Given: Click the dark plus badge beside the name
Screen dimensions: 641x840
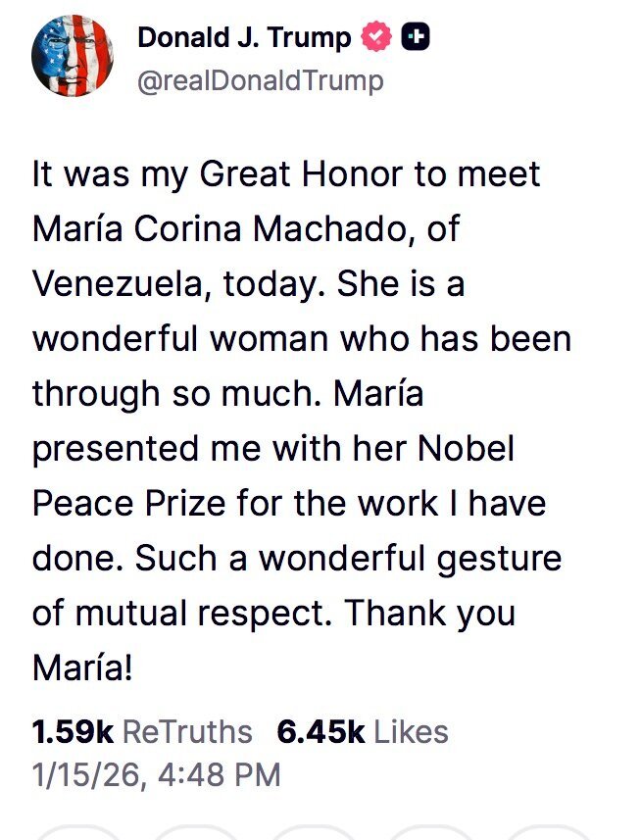Looking at the screenshot, I should click(x=416, y=38).
